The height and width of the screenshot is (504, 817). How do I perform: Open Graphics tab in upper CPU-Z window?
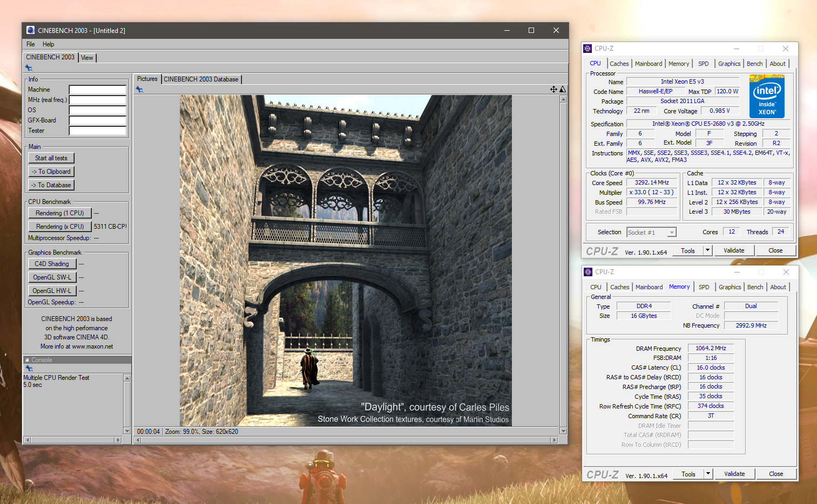pyautogui.click(x=730, y=64)
